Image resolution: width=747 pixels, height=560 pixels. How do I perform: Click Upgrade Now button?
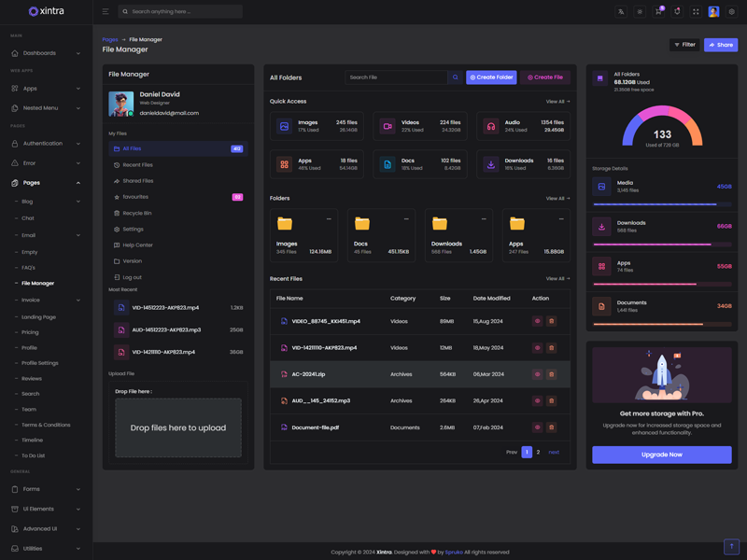661,455
